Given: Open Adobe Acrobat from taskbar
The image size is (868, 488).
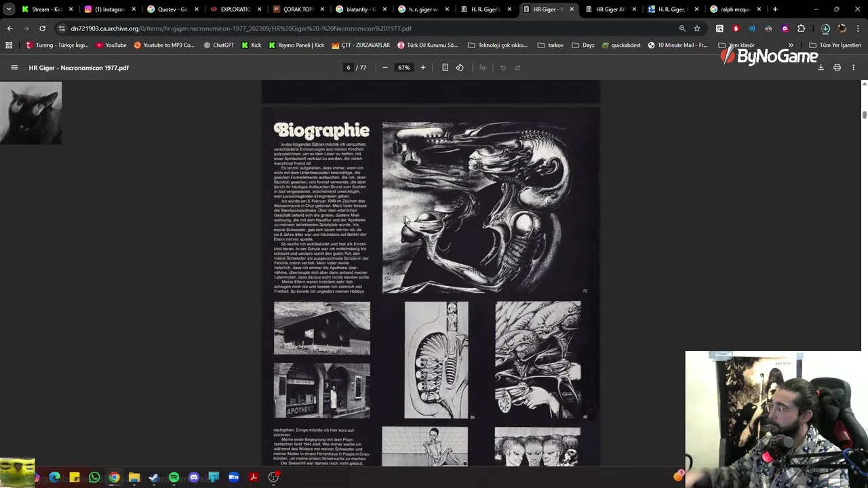Looking at the screenshot, I should coord(254,477).
